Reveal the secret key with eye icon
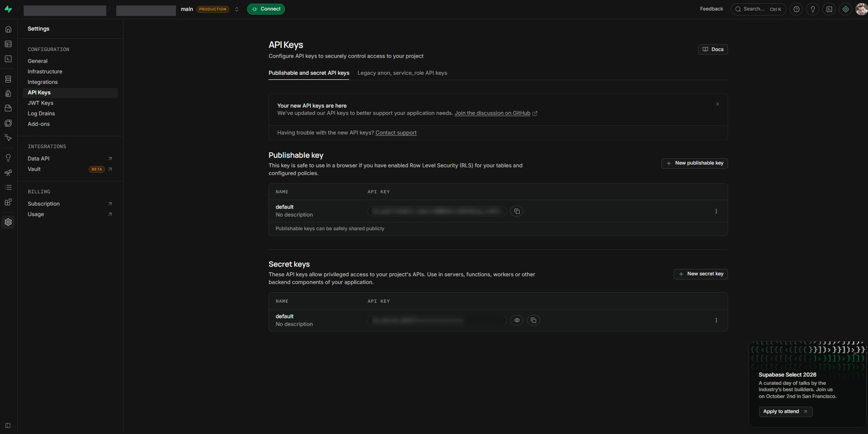 (x=517, y=320)
